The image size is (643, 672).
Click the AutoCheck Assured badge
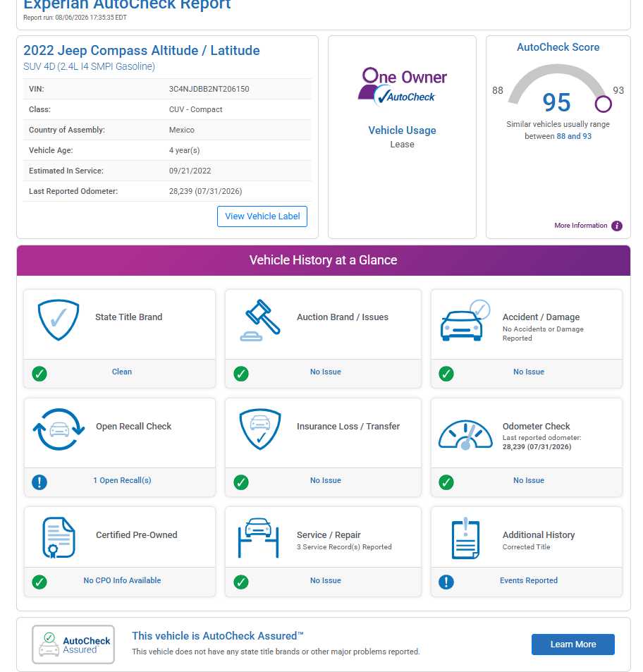[x=73, y=644]
